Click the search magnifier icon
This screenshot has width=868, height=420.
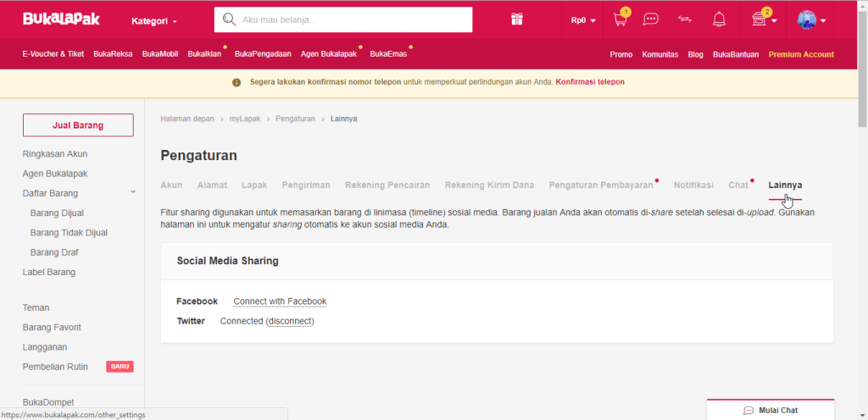(229, 19)
